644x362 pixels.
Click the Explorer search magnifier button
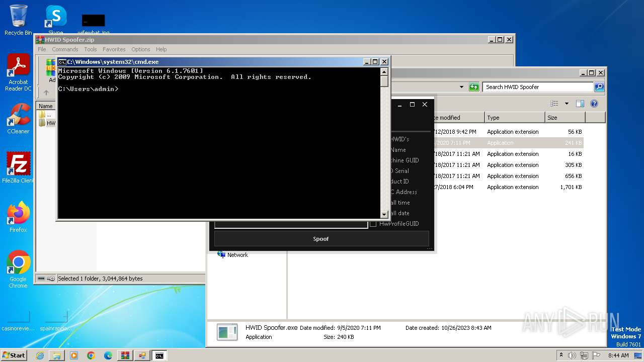coord(599,87)
